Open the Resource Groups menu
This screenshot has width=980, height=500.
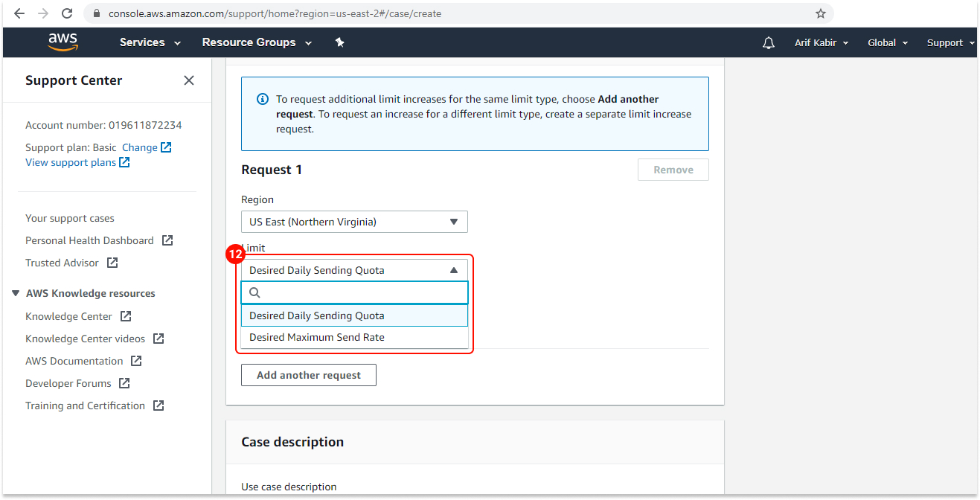click(x=257, y=42)
